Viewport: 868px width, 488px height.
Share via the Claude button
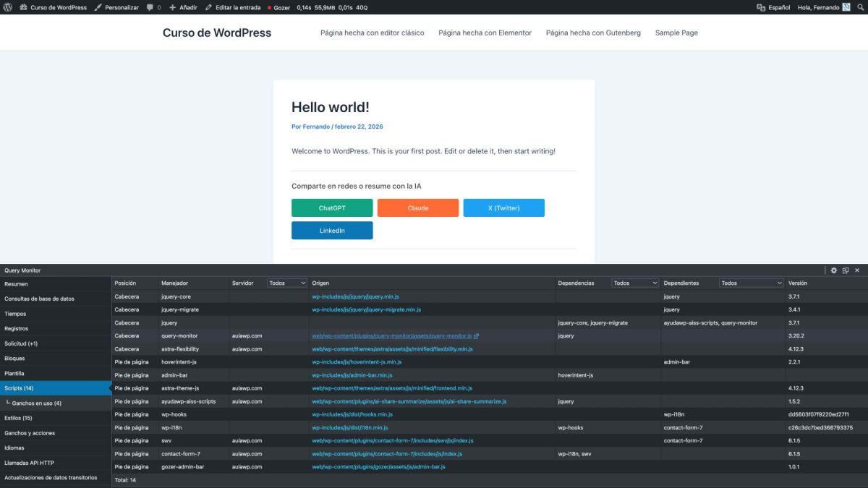[x=418, y=208]
